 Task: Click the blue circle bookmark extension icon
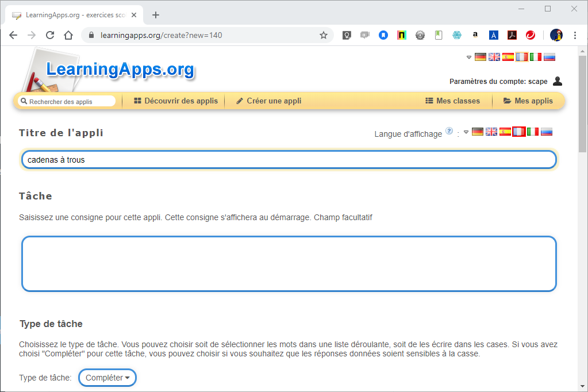point(383,35)
